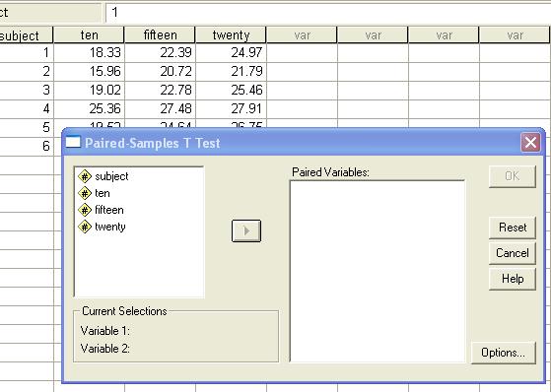Viewport: 551px width, 392px height.
Task: Select the cell containing 25.46
Action: (231, 90)
